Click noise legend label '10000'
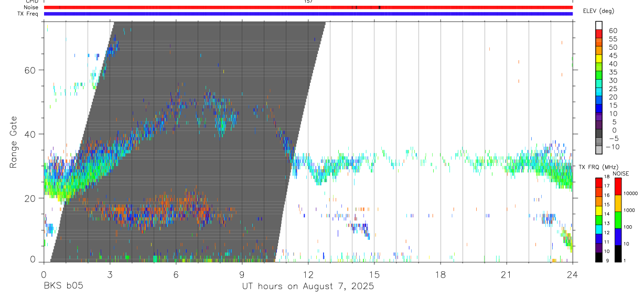644x297 pixels. 630,193
